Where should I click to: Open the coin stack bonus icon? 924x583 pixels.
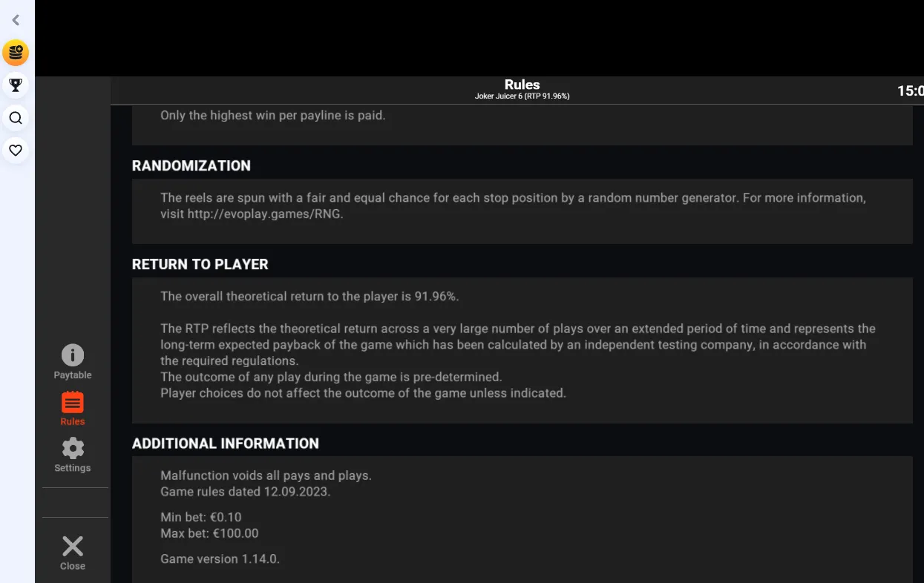tap(16, 53)
